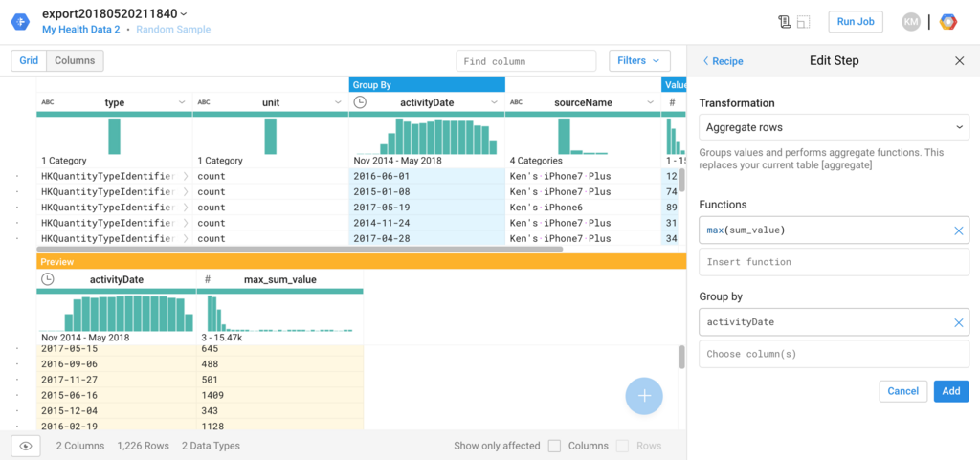Go back to Recipe link
This screenshot has height=460, width=980.
click(723, 61)
